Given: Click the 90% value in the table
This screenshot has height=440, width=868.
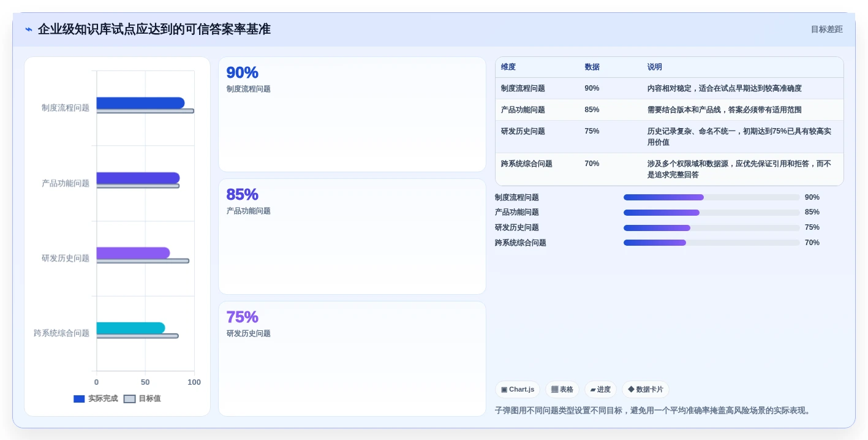Looking at the screenshot, I should pyautogui.click(x=592, y=88).
